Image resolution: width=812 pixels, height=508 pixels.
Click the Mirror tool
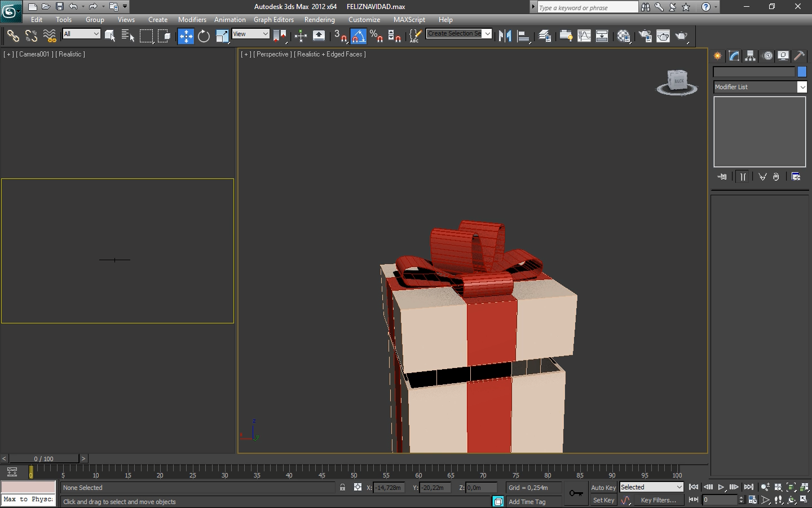[x=505, y=36]
